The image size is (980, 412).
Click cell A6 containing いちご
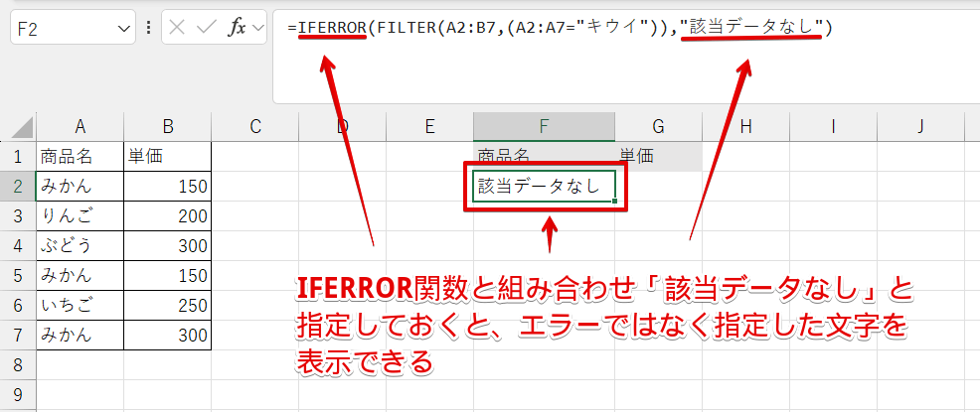(x=80, y=305)
